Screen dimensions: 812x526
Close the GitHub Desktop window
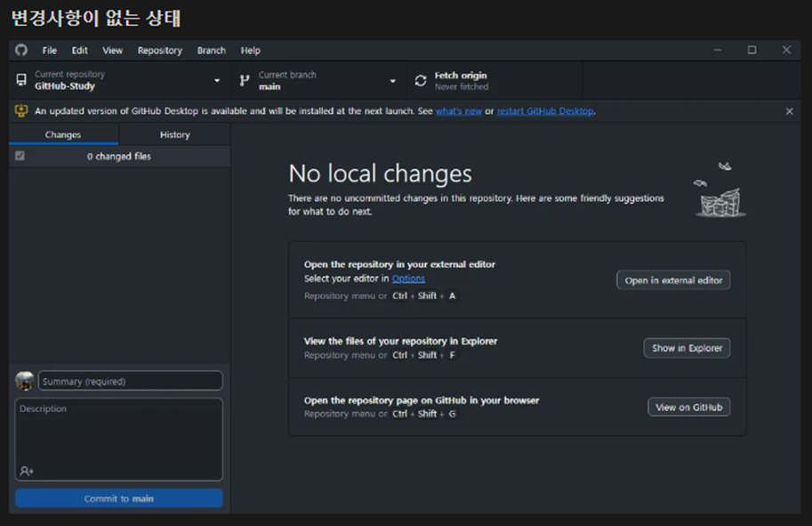coord(786,50)
